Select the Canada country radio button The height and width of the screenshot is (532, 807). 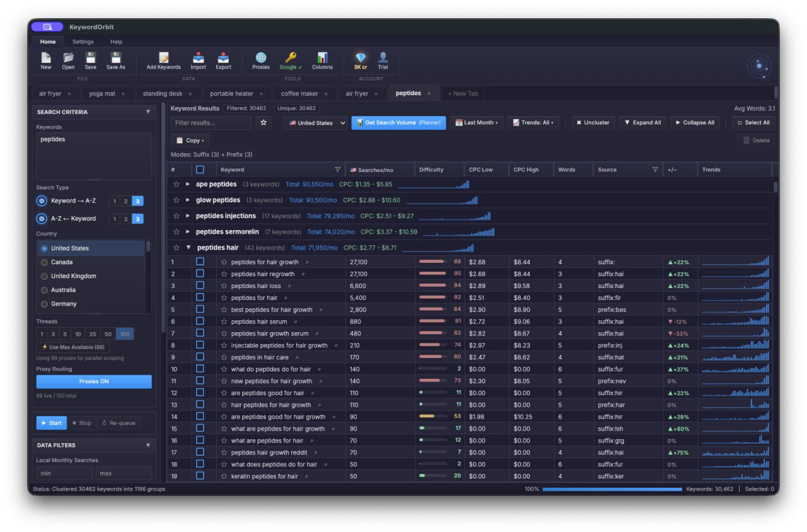44,262
